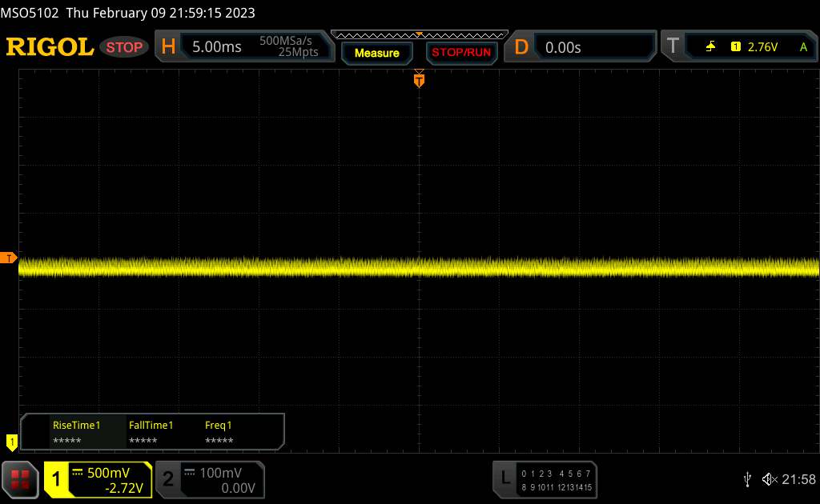The width and height of the screenshot is (820, 504).
Task: Click trigger source channel 1 badge
Action: click(736, 47)
